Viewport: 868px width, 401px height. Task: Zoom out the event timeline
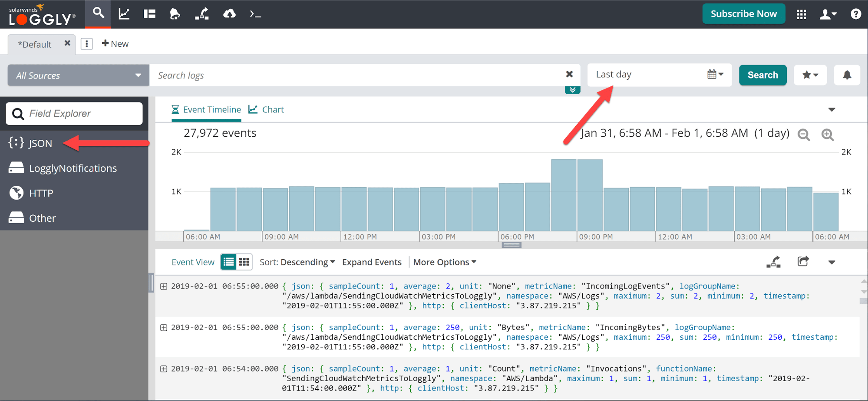[x=804, y=135]
